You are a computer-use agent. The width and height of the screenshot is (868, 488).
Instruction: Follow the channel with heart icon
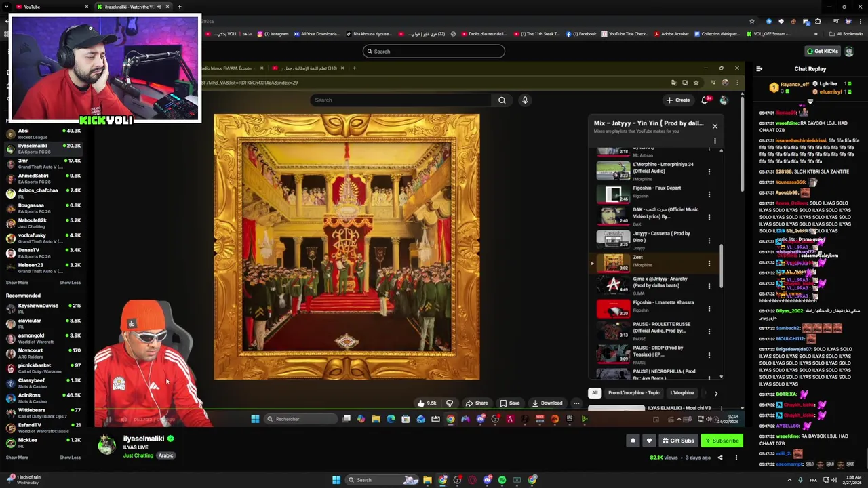[649, 441]
